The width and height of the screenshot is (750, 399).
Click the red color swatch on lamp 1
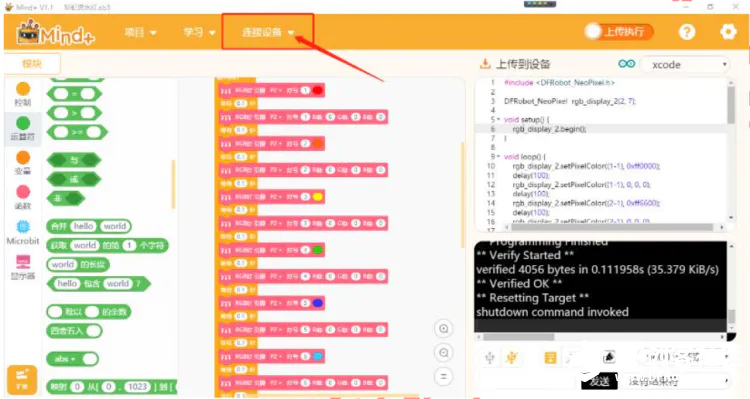(317, 90)
